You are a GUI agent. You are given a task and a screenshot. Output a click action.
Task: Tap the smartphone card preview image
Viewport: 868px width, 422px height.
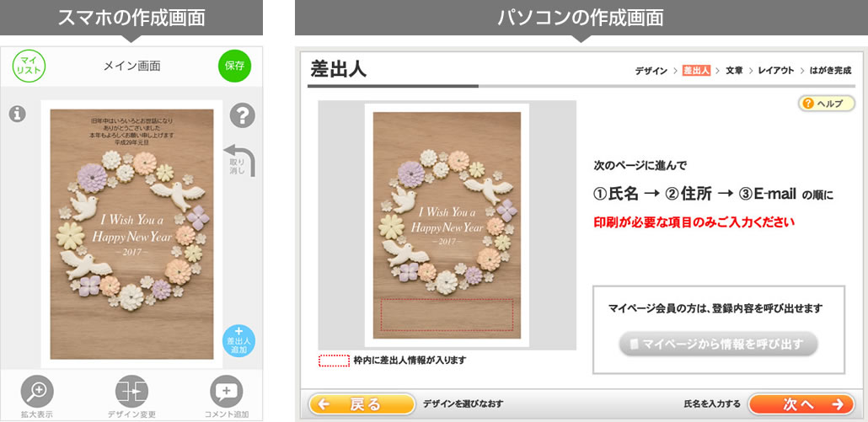(x=131, y=234)
